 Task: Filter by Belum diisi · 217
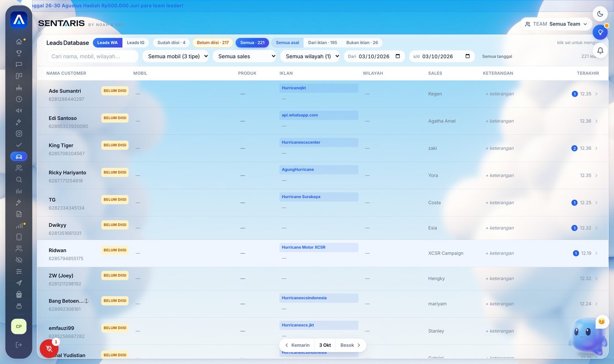213,42
